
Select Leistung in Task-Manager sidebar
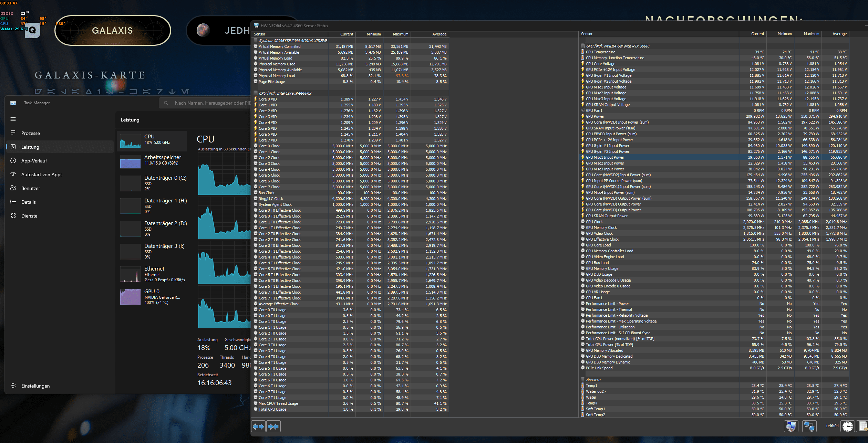60,147
